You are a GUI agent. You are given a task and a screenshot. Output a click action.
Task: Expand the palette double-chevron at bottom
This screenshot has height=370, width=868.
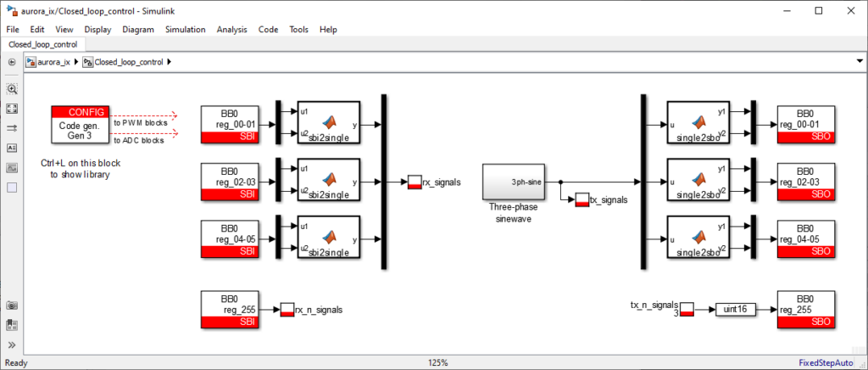pyautogui.click(x=12, y=345)
